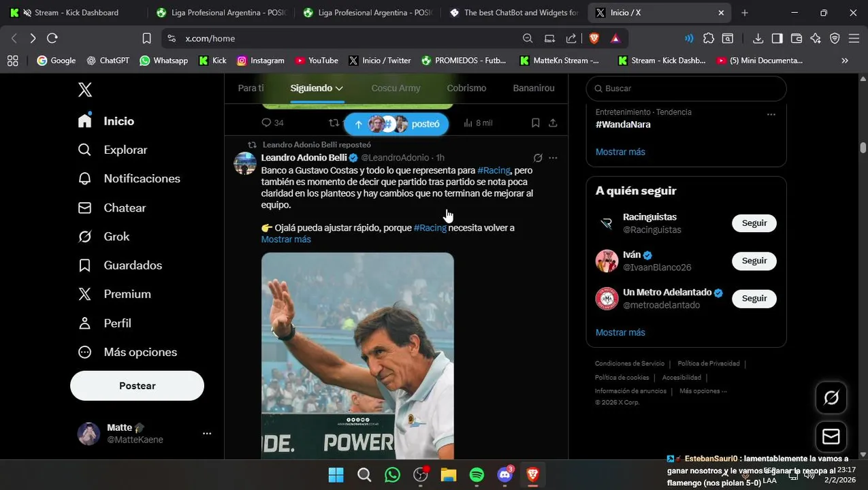Click the x.com/home address bar
The height and width of the screenshot is (490, 868).
[340, 38]
